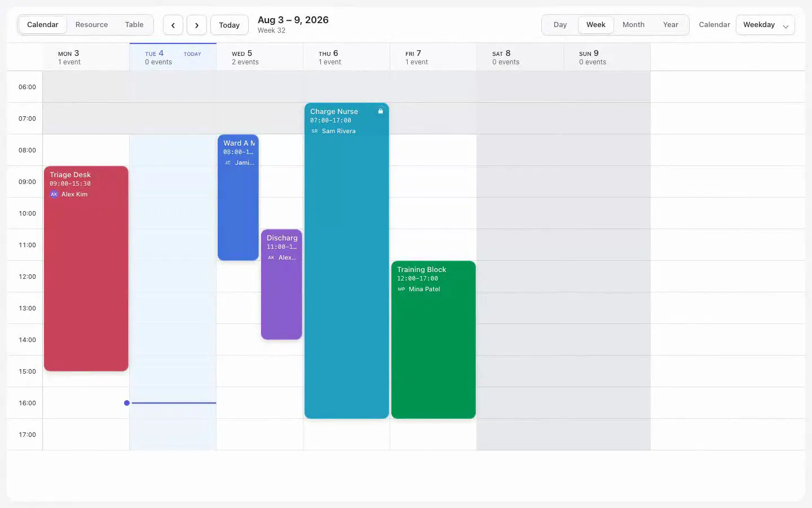Click Mina Patel MP avatar badge
The image size is (812, 508).
click(x=401, y=289)
